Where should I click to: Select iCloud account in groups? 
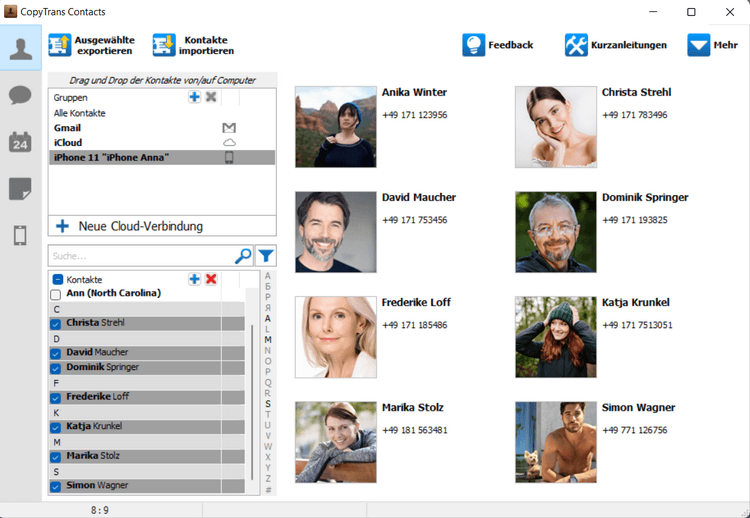pyautogui.click(x=162, y=143)
